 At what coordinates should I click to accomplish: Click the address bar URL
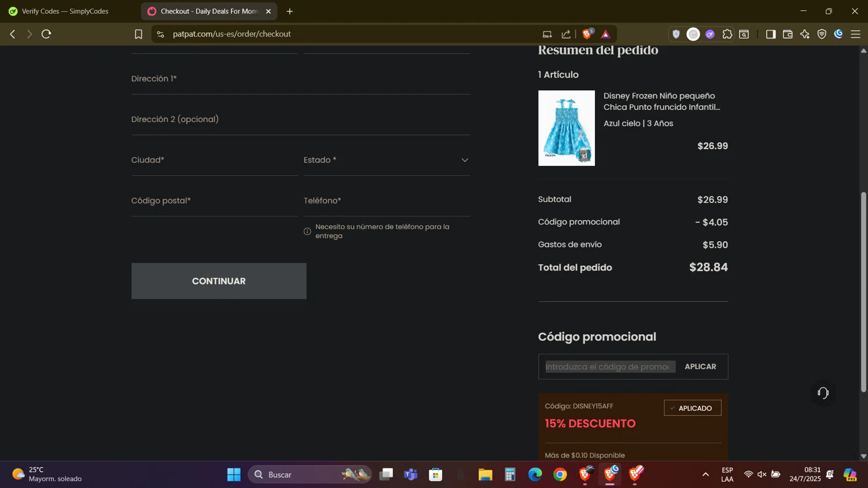tap(231, 34)
